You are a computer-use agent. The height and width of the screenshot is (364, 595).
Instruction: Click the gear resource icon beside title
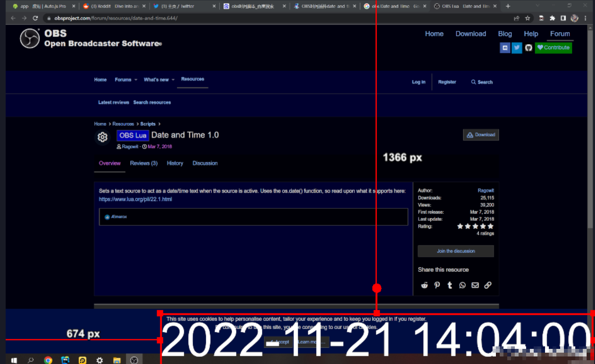[102, 137]
